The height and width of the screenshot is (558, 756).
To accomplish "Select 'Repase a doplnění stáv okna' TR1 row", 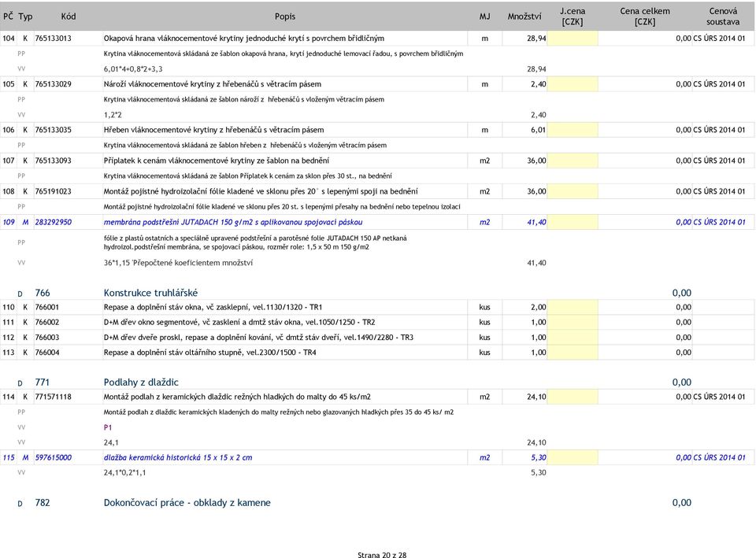I will click(x=213, y=307).
